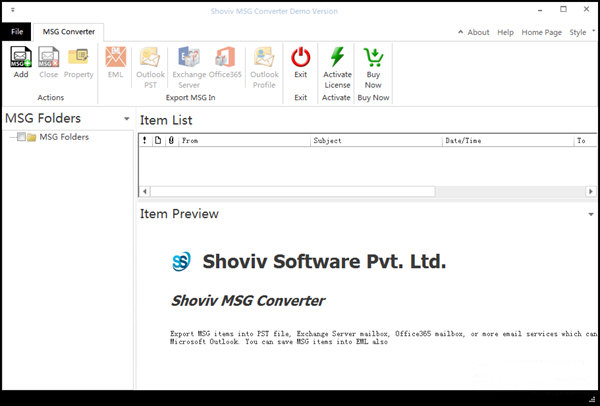The height and width of the screenshot is (406, 600).
Task: Open the About menu item
Action: (478, 33)
